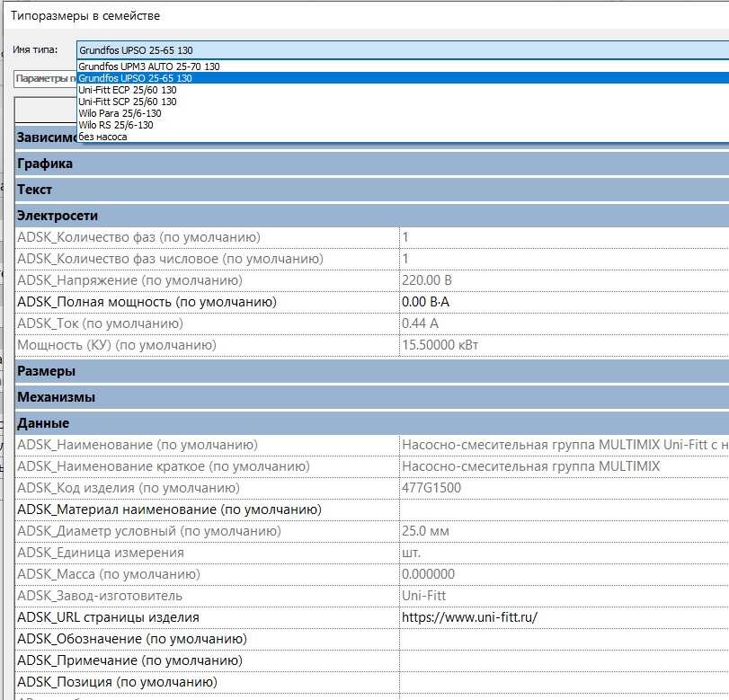
Task: Collapse the Графика parameter group
Action: coord(372,164)
